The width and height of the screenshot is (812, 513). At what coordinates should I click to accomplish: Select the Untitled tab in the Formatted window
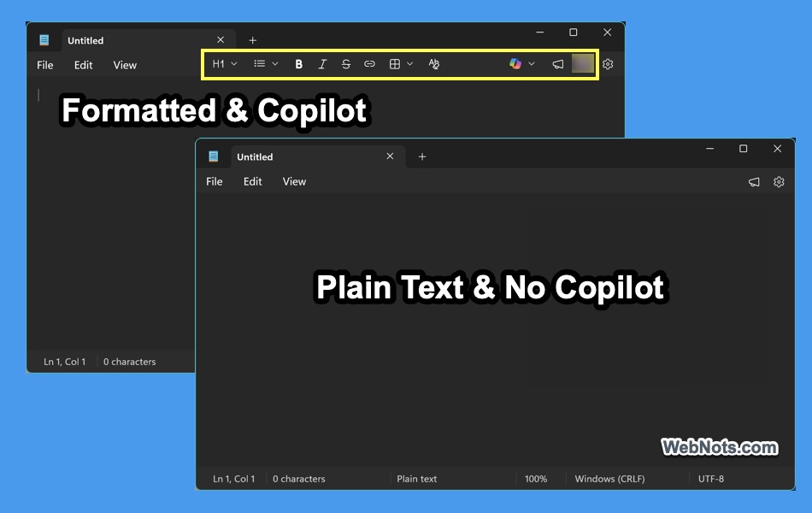click(149, 40)
